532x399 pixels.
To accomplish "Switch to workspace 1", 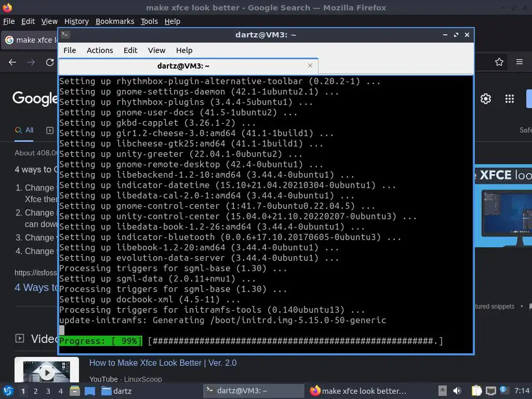I will (23, 391).
